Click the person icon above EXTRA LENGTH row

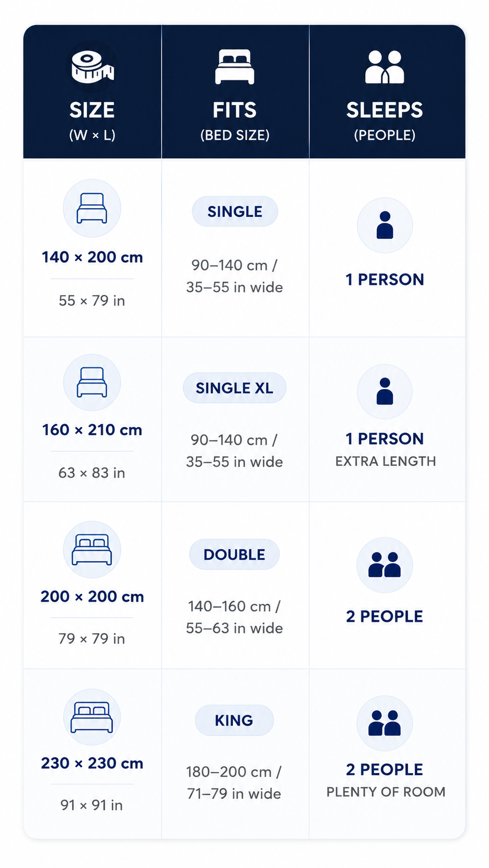point(385,391)
